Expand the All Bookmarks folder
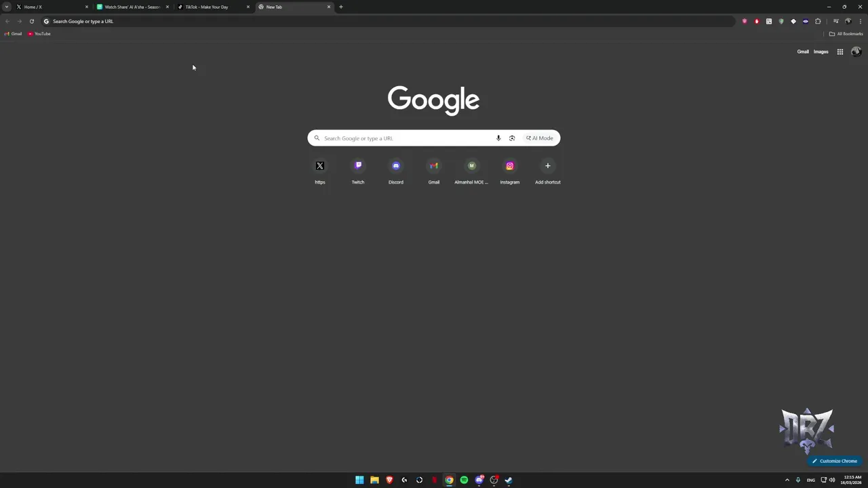 point(846,34)
